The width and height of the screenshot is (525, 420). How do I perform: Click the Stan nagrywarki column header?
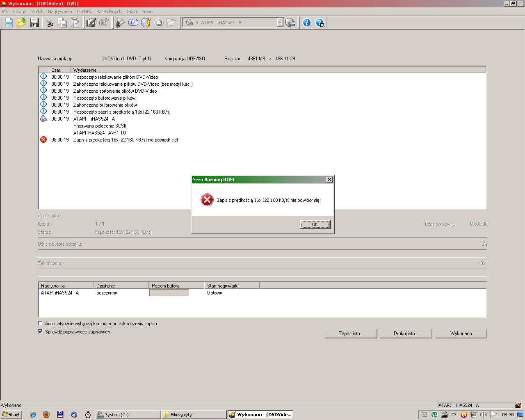(232, 286)
